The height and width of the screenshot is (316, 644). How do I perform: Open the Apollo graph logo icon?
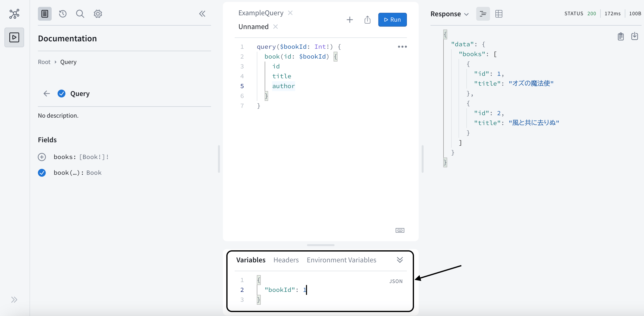click(x=14, y=14)
